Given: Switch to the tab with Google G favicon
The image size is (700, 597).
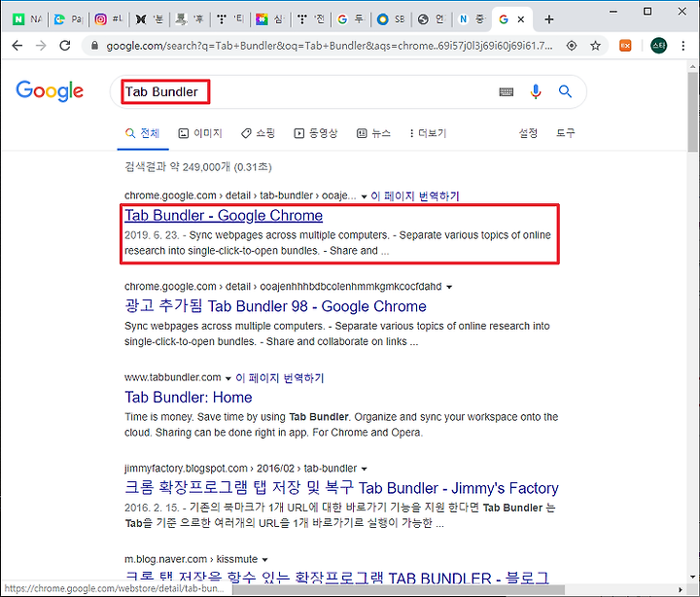Looking at the screenshot, I should click(350, 19).
